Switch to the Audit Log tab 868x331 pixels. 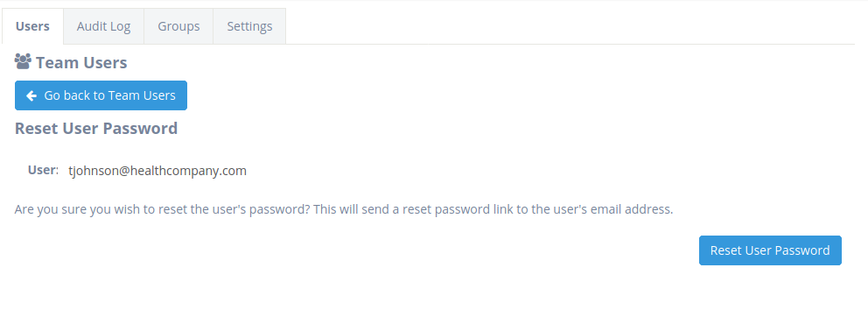pos(103,26)
